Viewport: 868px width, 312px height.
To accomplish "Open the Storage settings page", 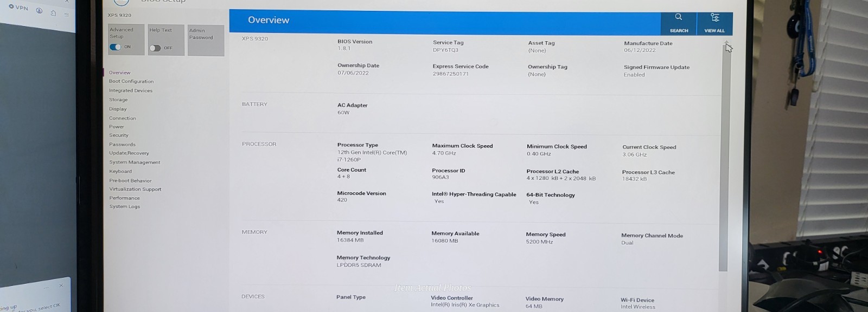I will 118,100.
